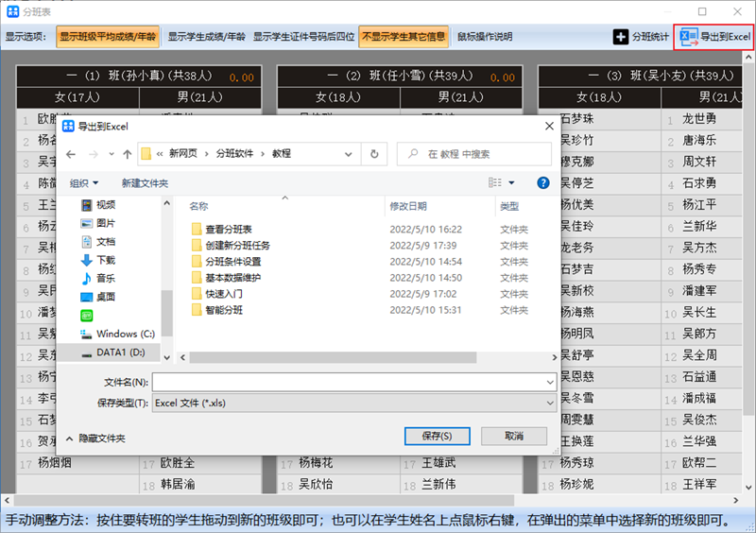The width and height of the screenshot is (756, 533).
Task: Select student 龙世勇 in class 3
Action: coord(699,119)
